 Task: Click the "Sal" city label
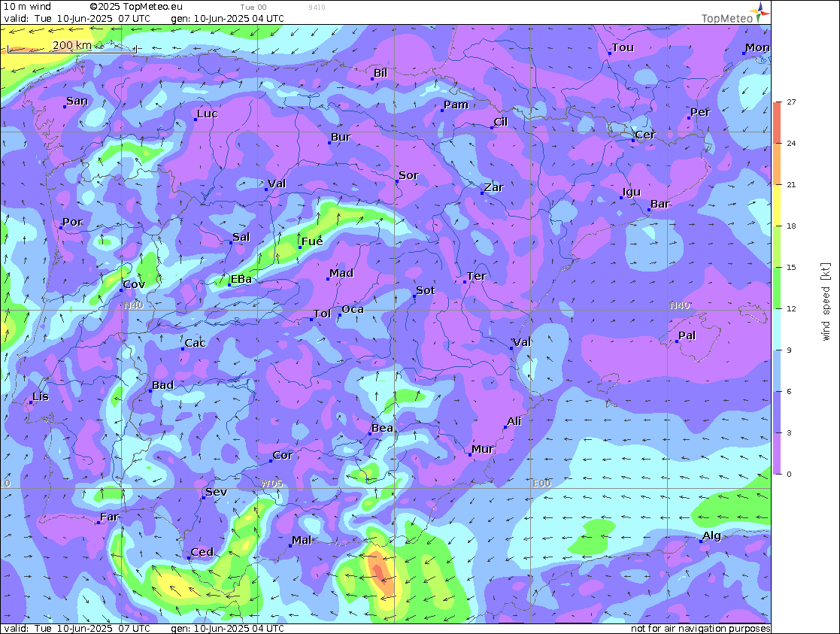[241, 237]
